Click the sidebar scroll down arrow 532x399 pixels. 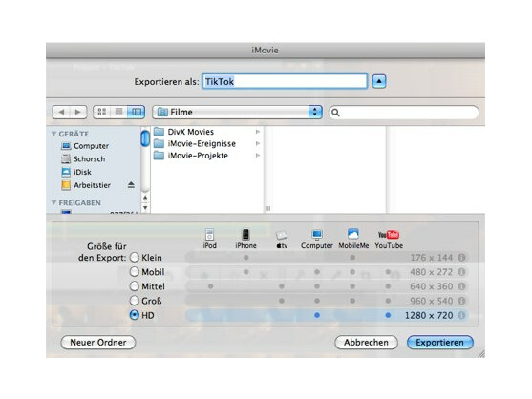[x=145, y=207]
